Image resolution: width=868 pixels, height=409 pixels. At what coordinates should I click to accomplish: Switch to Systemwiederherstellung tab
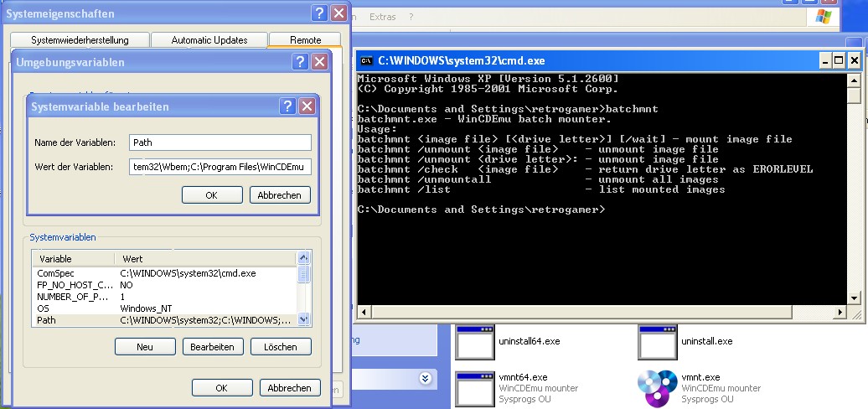pos(80,40)
